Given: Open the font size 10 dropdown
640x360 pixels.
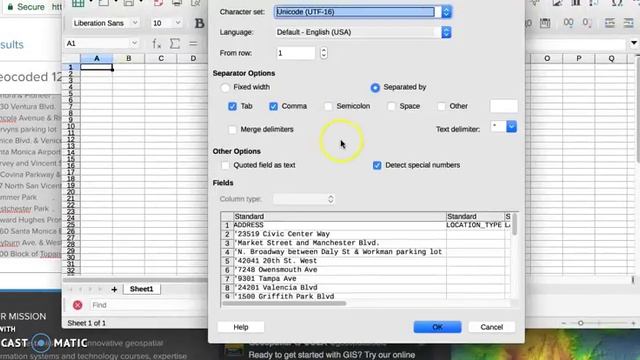Looking at the screenshot, I should coord(178,23).
